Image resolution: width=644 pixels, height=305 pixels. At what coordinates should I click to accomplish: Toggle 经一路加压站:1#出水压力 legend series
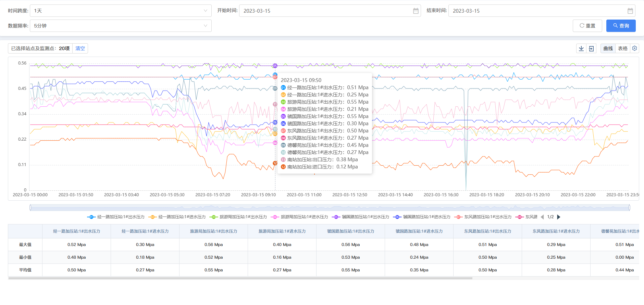pyautogui.click(x=116, y=217)
